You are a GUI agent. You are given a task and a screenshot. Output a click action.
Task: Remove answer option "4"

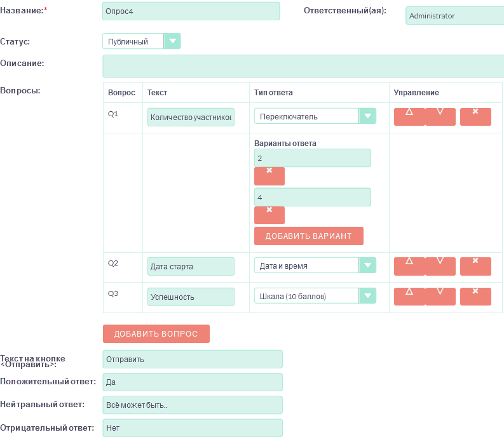[269, 215]
